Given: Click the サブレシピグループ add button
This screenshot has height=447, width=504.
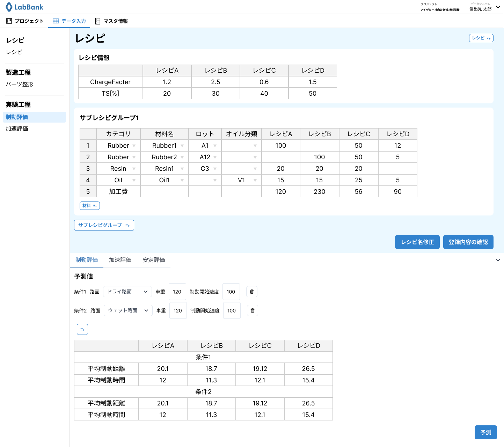Looking at the screenshot, I should click(x=104, y=225).
